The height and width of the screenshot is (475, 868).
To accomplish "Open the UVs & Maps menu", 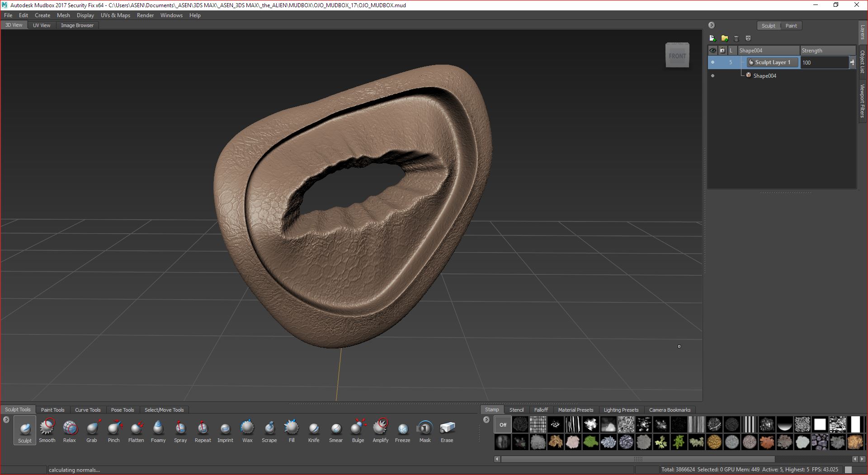I will click(115, 15).
